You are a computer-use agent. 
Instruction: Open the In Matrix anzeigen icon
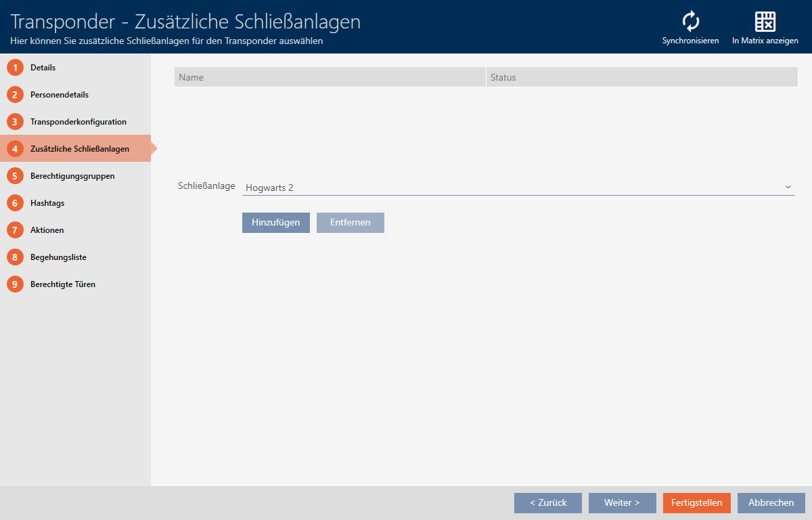click(x=765, y=22)
